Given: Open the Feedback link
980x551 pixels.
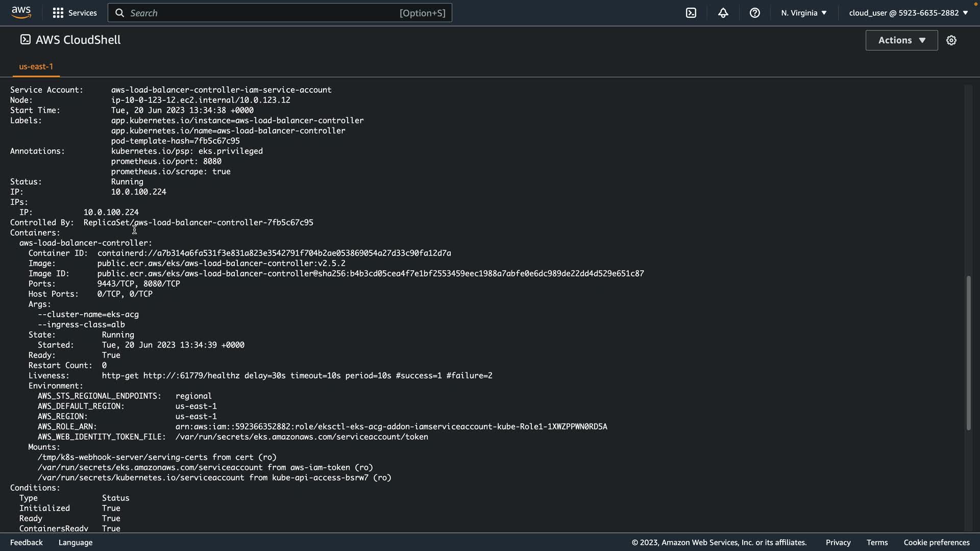Looking at the screenshot, I should [x=27, y=542].
